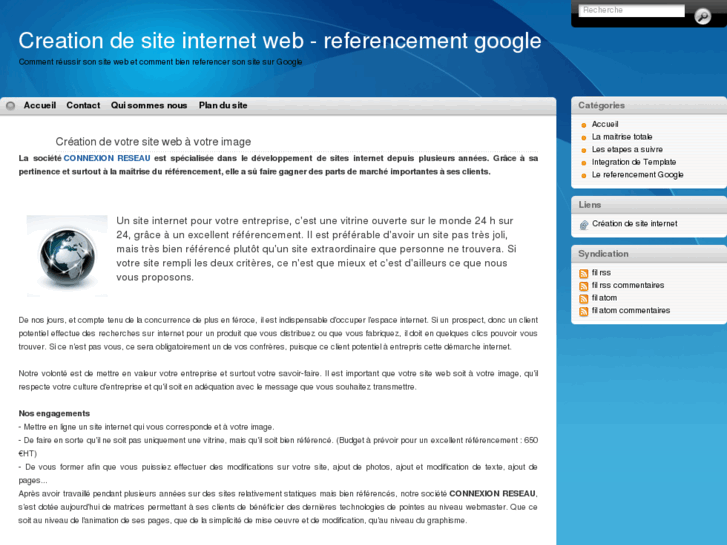Open Les etapes a suivre category
This screenshot has height=545, width=727.
[x=627, y=149]
